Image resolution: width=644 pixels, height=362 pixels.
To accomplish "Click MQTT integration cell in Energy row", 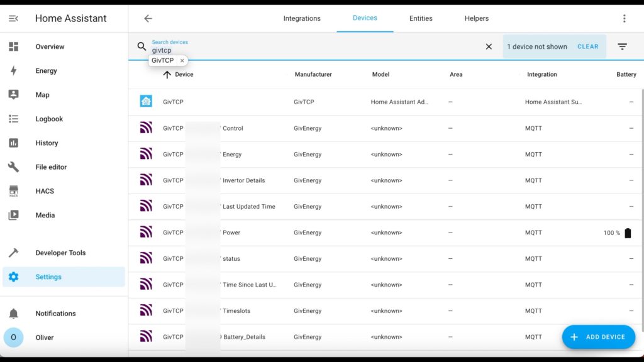I will tap(533, 155).
